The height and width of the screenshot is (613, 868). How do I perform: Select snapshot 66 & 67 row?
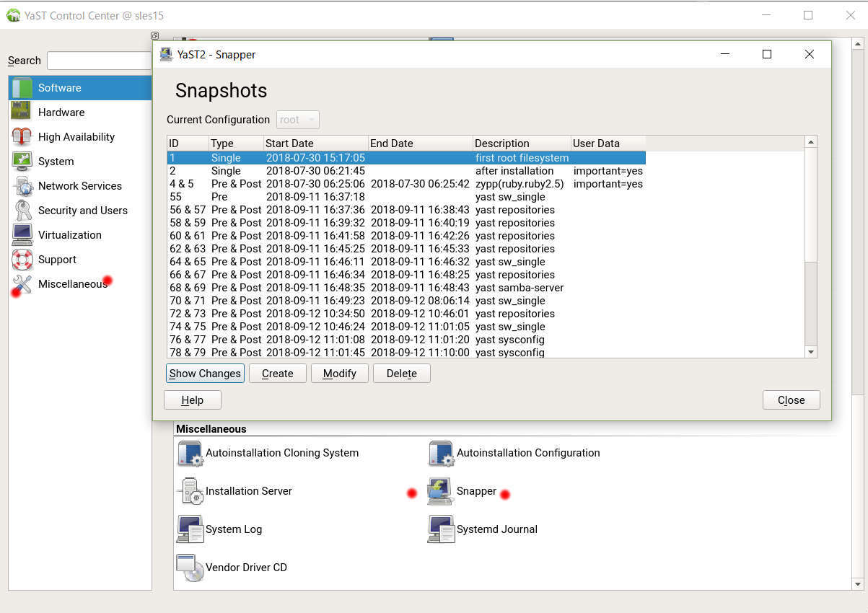(x=406, y=275)
